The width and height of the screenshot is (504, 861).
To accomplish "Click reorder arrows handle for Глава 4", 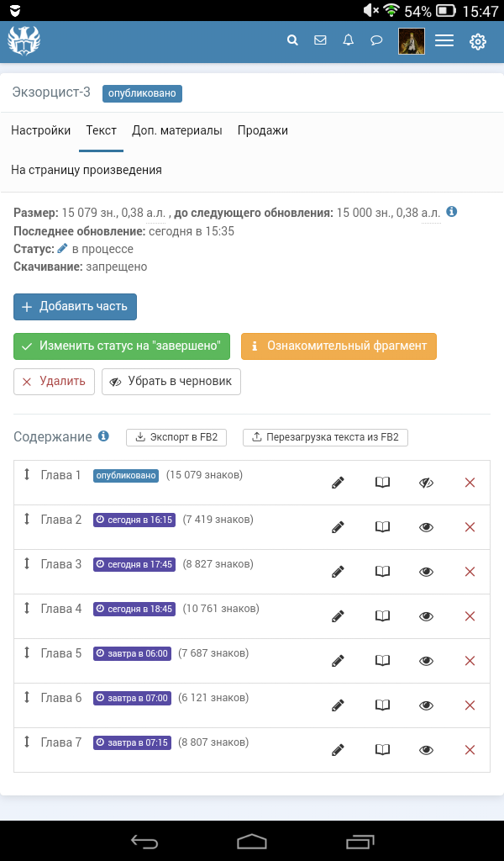I will point(27,609).
